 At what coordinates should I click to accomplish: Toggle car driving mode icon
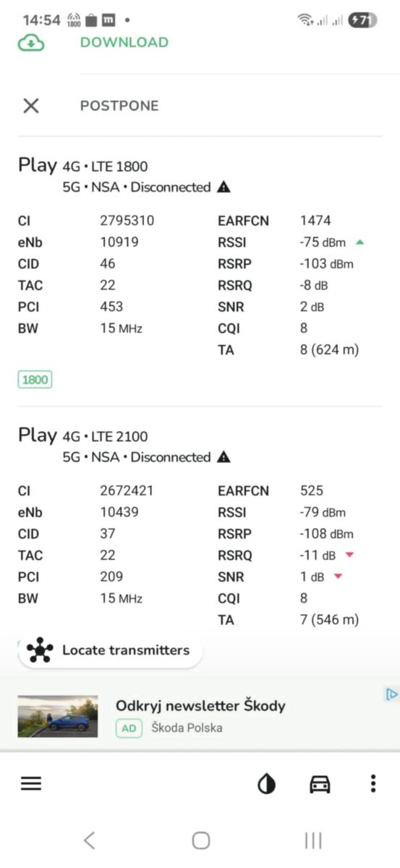point(320,784)
